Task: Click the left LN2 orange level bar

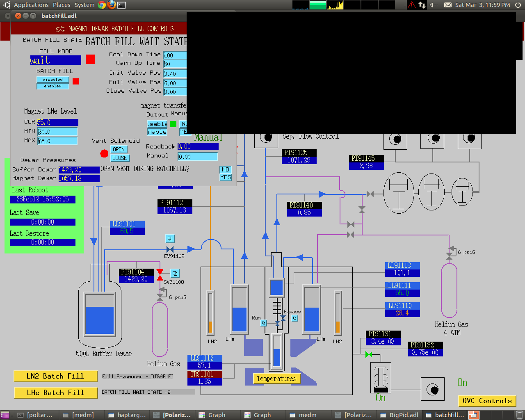Action: click(210, 313)
